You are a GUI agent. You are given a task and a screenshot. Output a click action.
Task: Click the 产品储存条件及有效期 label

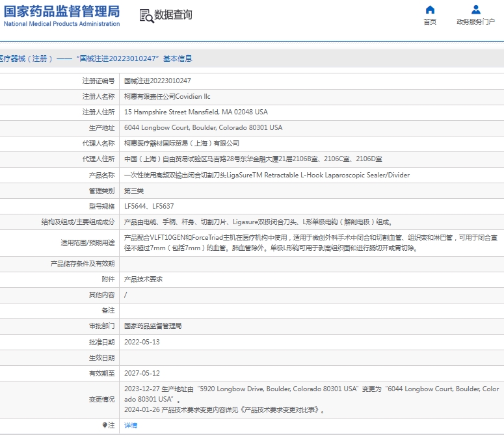point(83,264)
